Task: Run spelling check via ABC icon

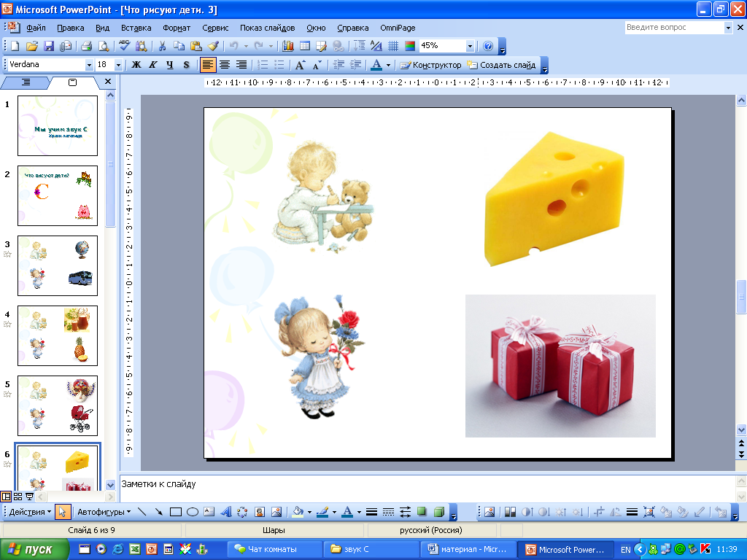Action: point(124,46)
